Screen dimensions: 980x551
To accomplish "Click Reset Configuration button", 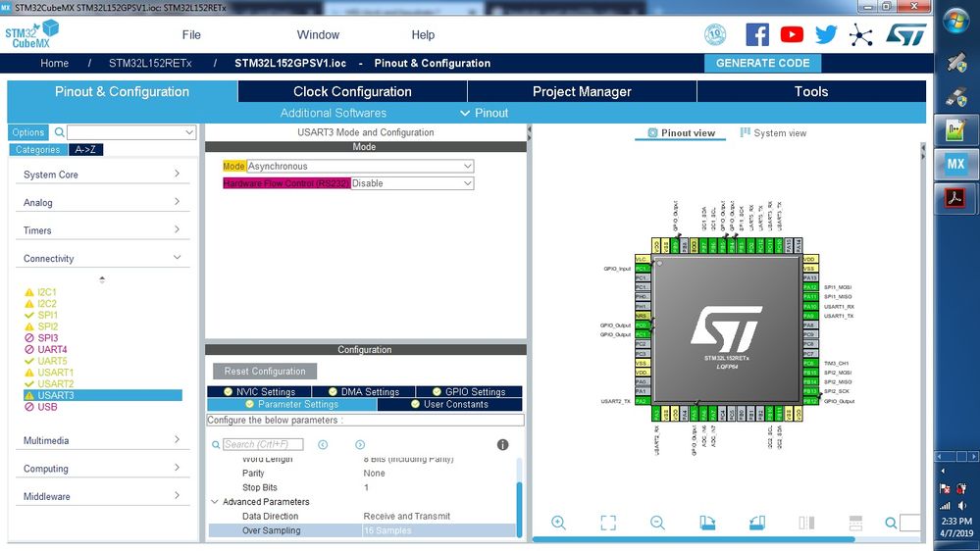I will (265, 371).
